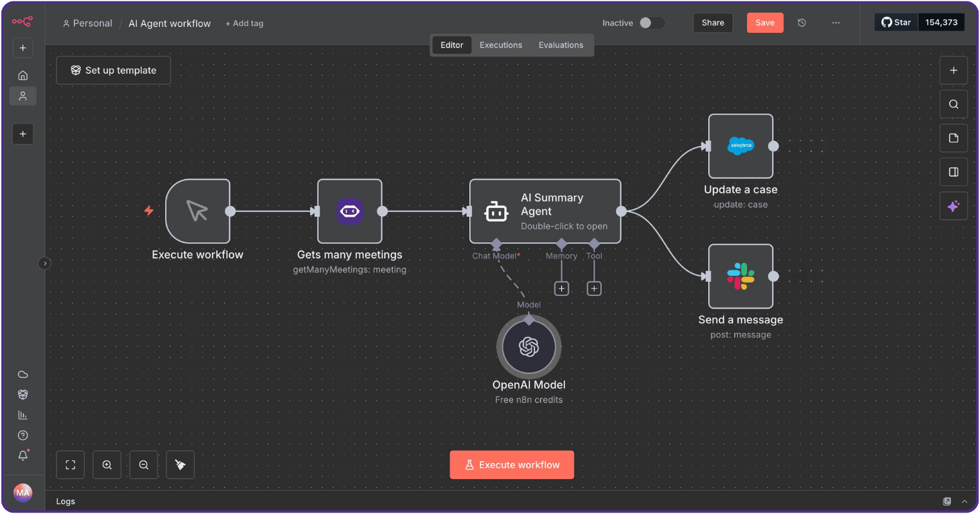Viewport: 980px width, 514px height.
Task: Open the more options menu
Action: tap(836, 22)
